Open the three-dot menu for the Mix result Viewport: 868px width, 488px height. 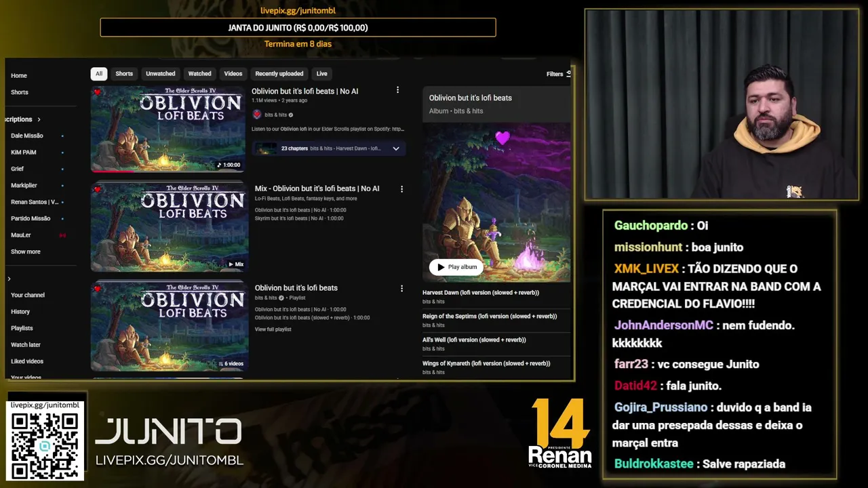coord(401,189)
